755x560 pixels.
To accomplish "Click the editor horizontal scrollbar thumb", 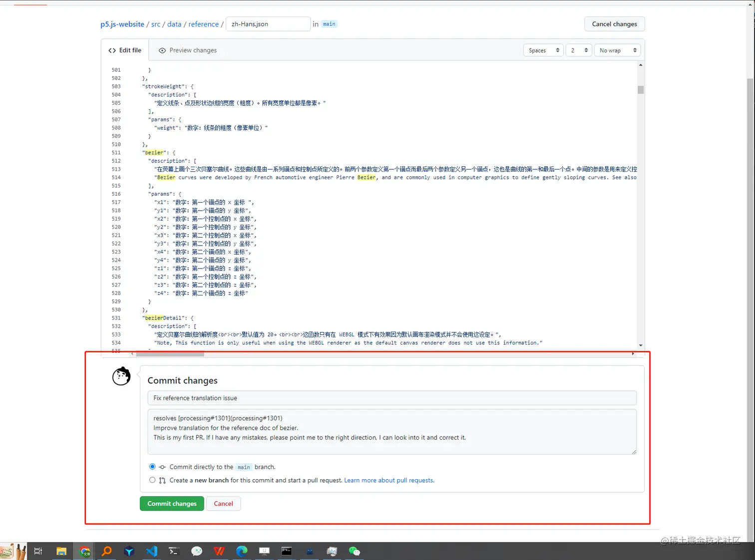I will click(x=170, y=354).
